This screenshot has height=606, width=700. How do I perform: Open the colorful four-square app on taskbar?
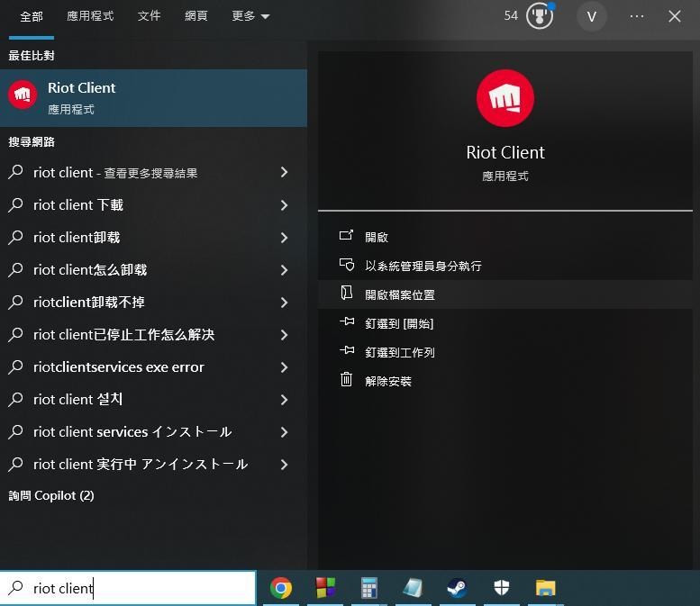[325, 588]
